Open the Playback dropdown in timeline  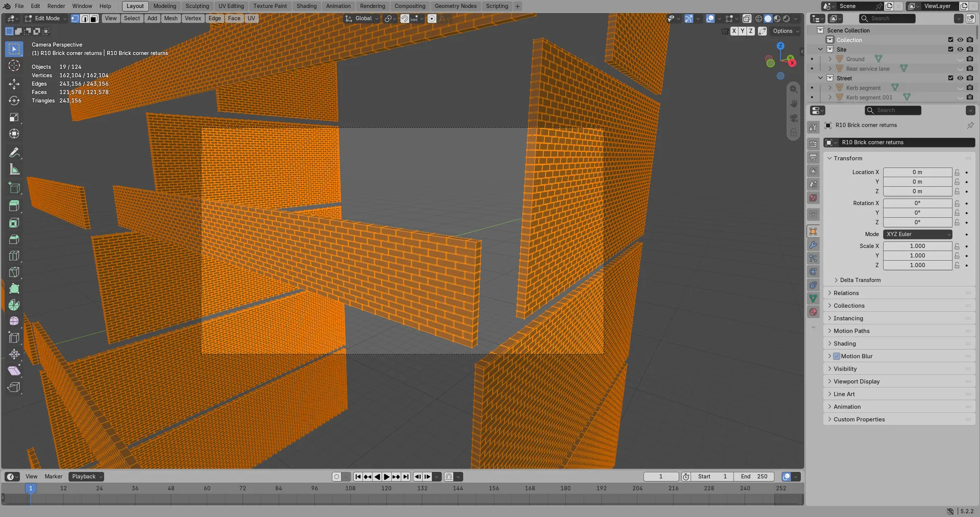[x=87, y=477]
